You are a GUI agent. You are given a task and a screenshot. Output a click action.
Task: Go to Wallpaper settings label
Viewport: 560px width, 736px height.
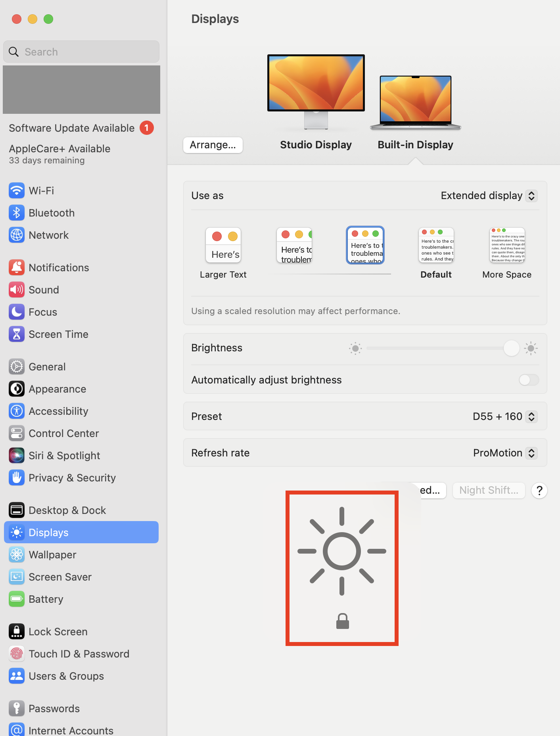(x=52, y=555)
